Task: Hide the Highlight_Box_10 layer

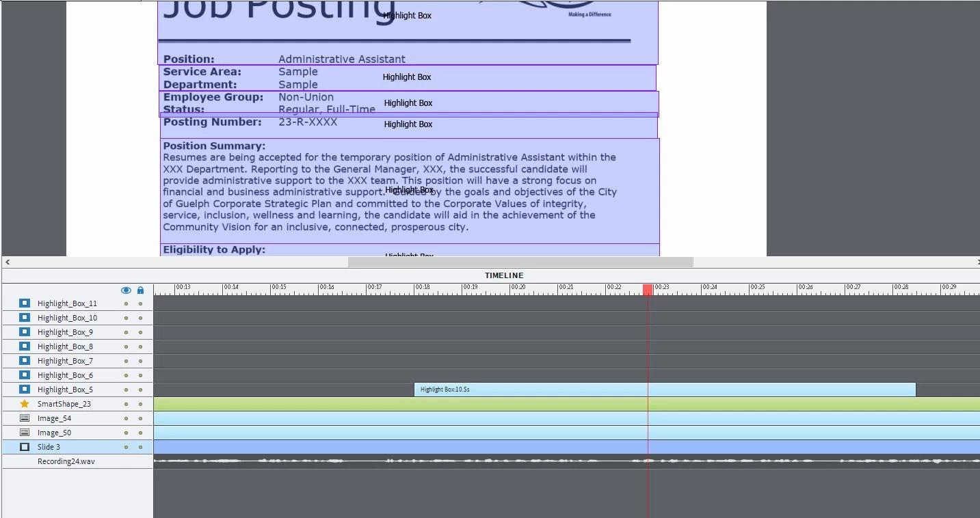Action: pos(126,318)
